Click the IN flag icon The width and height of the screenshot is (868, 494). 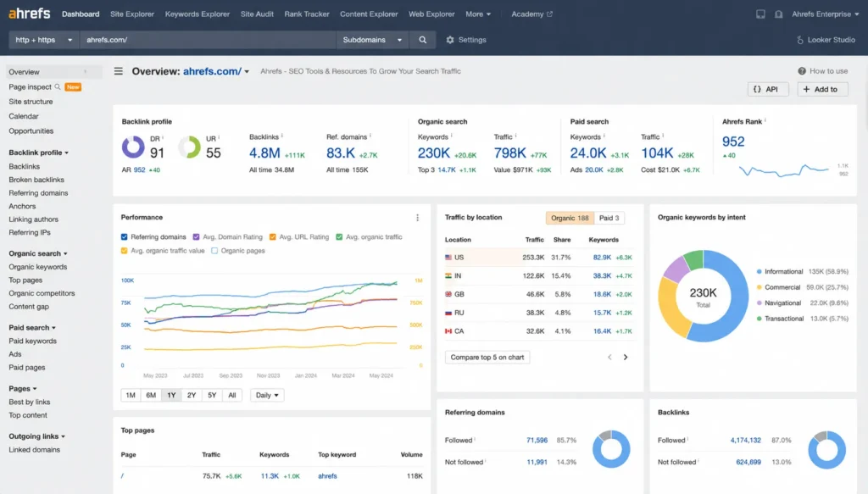pos(448,275)
